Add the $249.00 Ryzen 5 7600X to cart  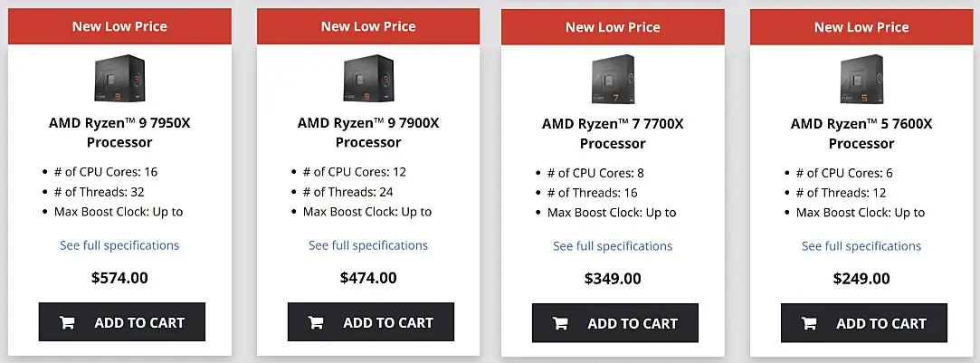pos(864,323)
